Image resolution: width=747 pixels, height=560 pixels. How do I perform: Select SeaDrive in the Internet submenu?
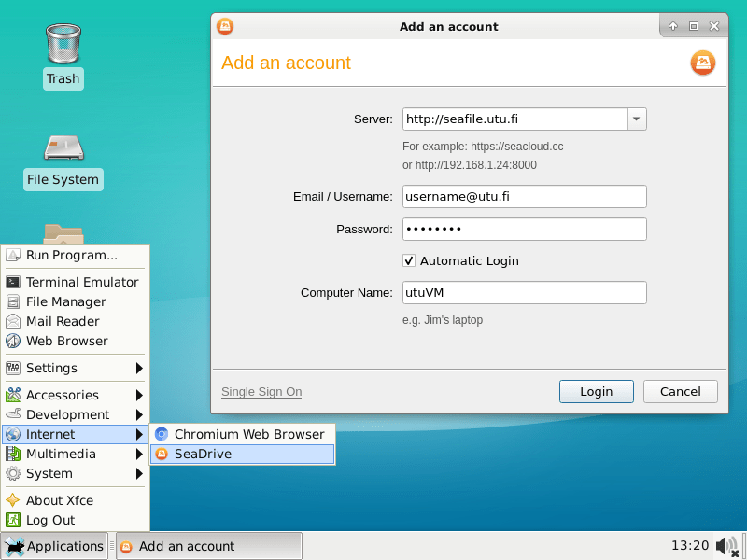[243, 454]
